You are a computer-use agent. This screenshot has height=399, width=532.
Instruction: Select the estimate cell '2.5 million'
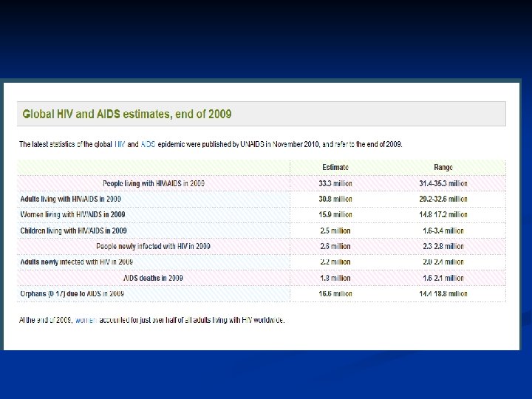pyautogui.click(x=335, y=231)
